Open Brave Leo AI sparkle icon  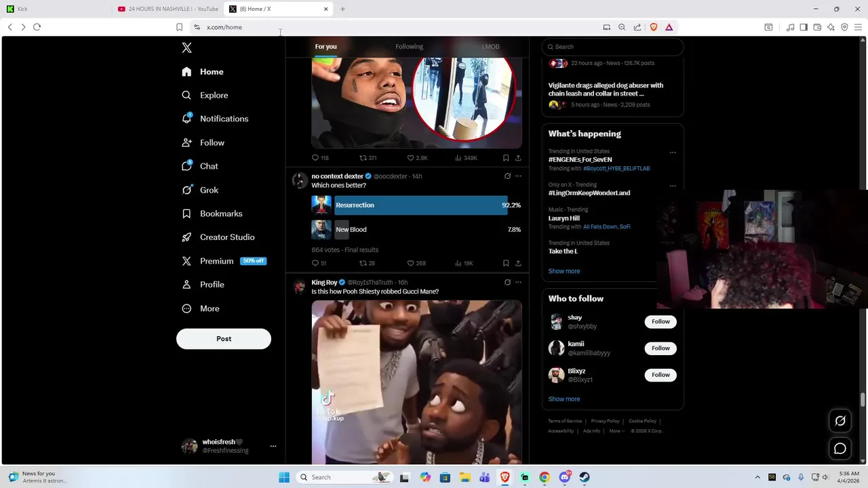coord(831,27)
